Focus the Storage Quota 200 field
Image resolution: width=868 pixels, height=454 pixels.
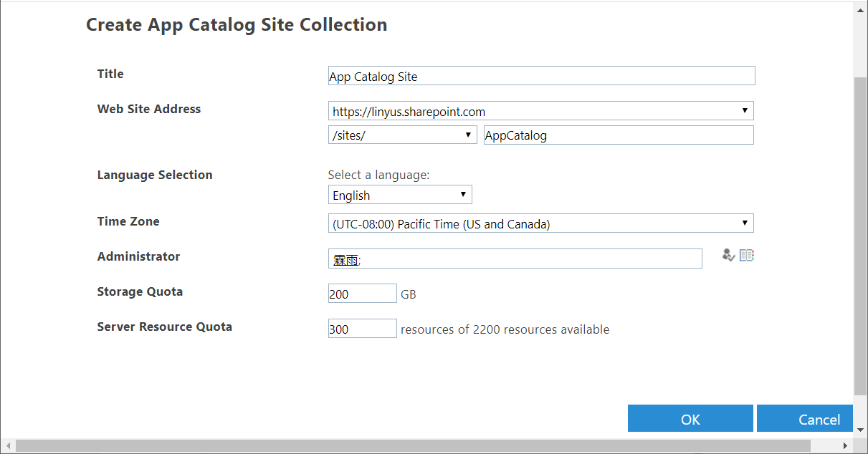tap(362, 294)
